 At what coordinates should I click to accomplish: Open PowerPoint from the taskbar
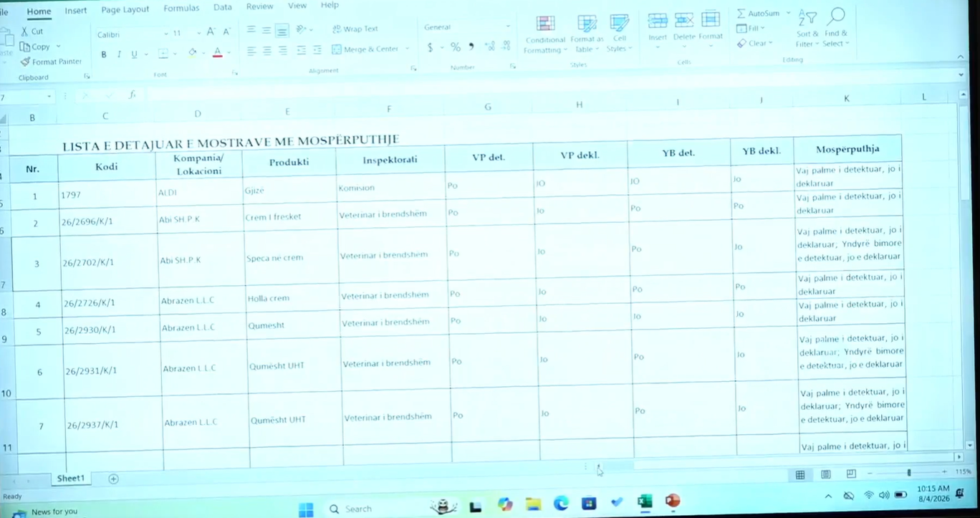click(672, 501)
